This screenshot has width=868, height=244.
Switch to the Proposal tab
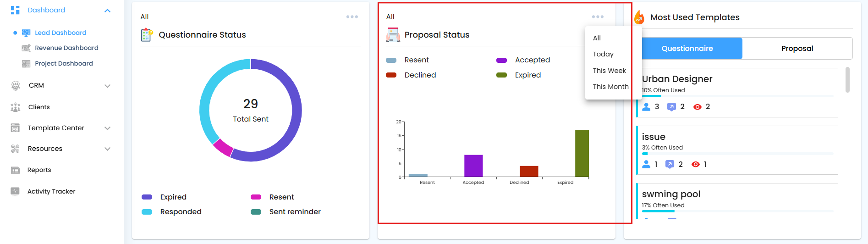[797, 49]
